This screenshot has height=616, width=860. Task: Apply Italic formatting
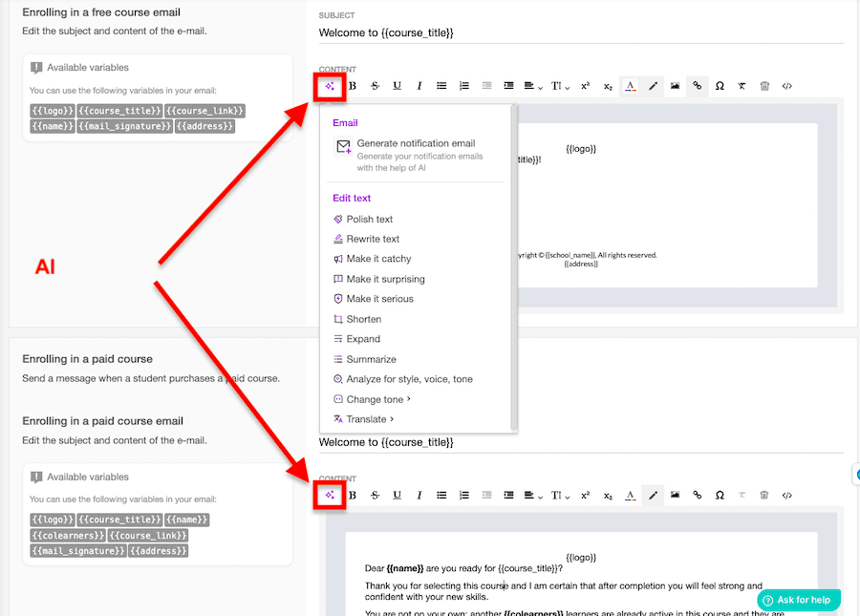(419, 85)
